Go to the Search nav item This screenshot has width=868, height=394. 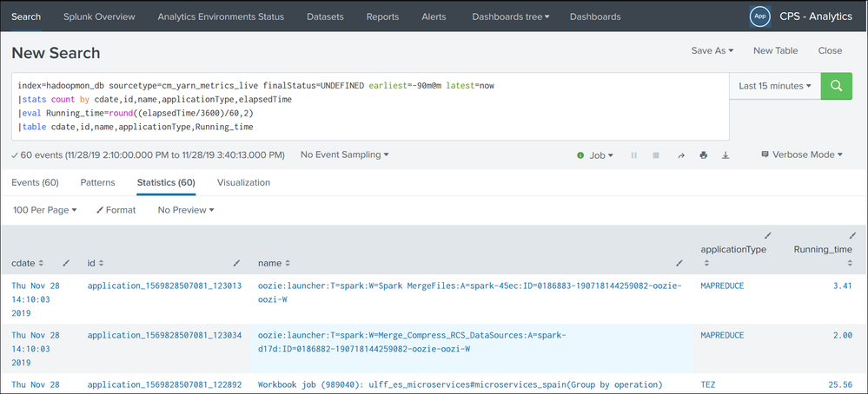pos(26,16)
